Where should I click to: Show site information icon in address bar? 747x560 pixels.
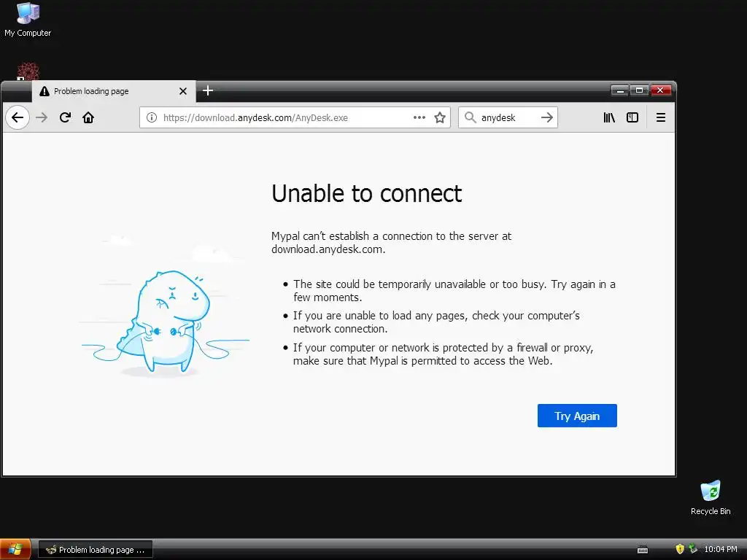[152, 117]
